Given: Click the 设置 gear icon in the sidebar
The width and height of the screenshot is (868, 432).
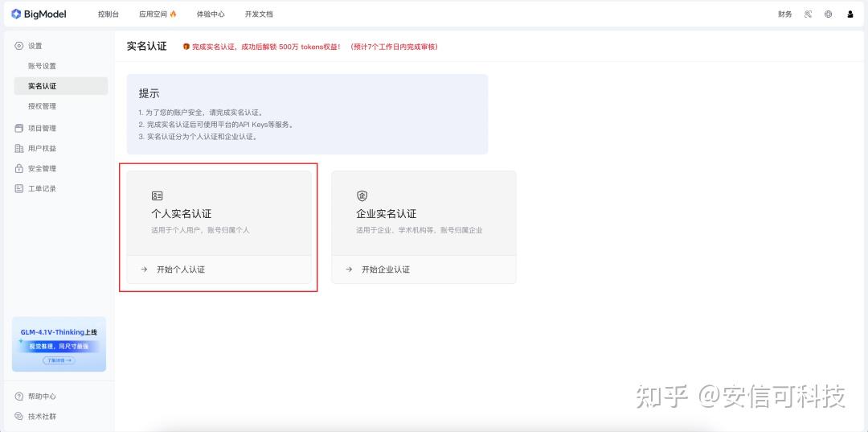Looking at the screenshot, I should click(x=19, y=46).
